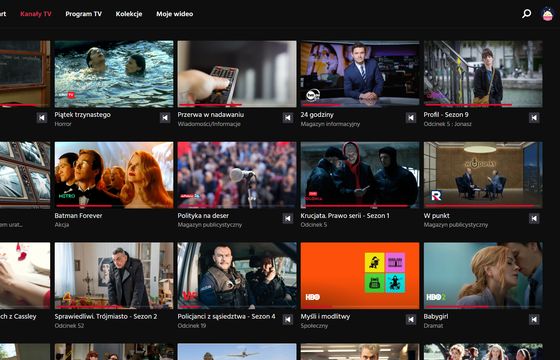Open Przerwa w nadawaniu remote control thumbnail
The width and height of the screenshot is (560, 360).
[237, 74]
